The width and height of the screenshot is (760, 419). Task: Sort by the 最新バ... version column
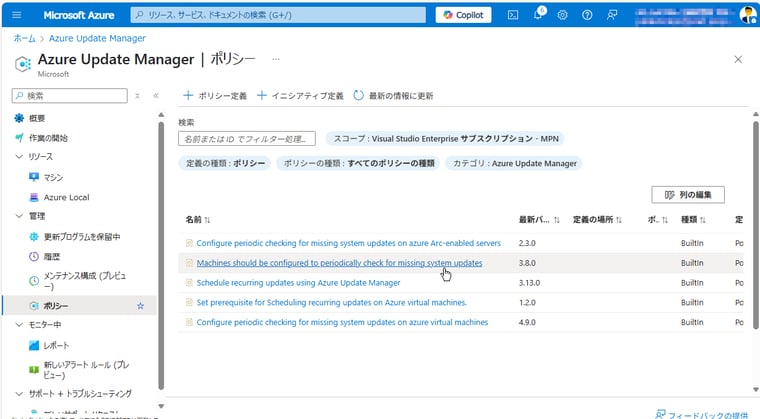(x=539, y=220)
